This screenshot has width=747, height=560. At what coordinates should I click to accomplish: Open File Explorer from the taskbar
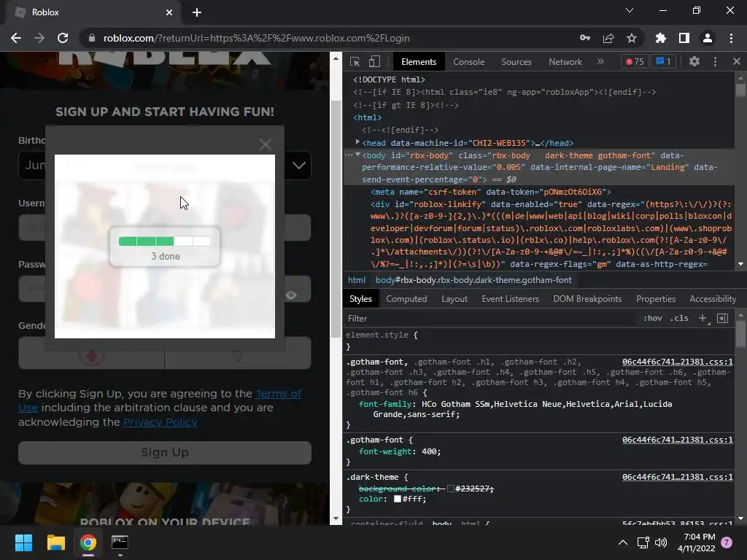pyautogui.click(x=55, y=542)
